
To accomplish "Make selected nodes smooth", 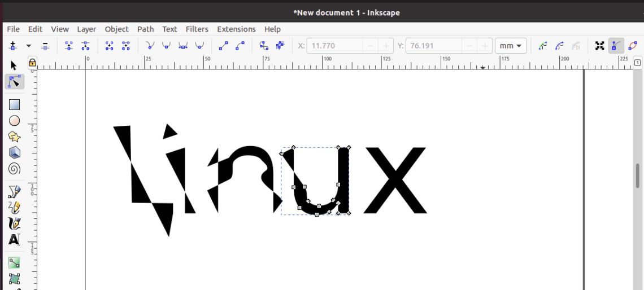I will click(166, 46).
